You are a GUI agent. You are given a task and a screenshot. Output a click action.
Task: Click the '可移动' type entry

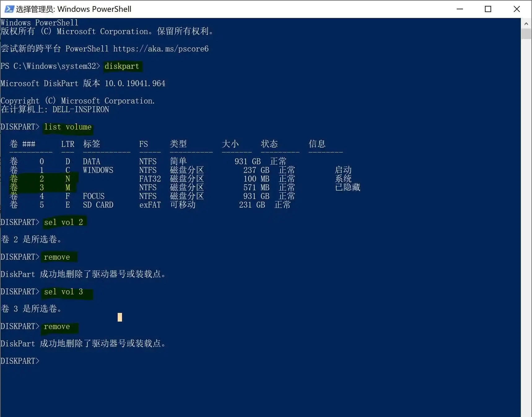tap(183, 205)
